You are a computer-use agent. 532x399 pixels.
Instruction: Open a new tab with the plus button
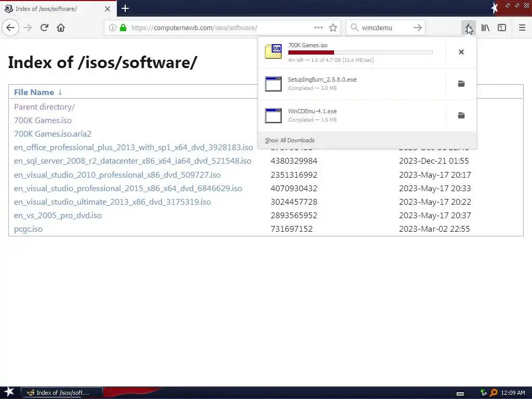click(125, 8)
